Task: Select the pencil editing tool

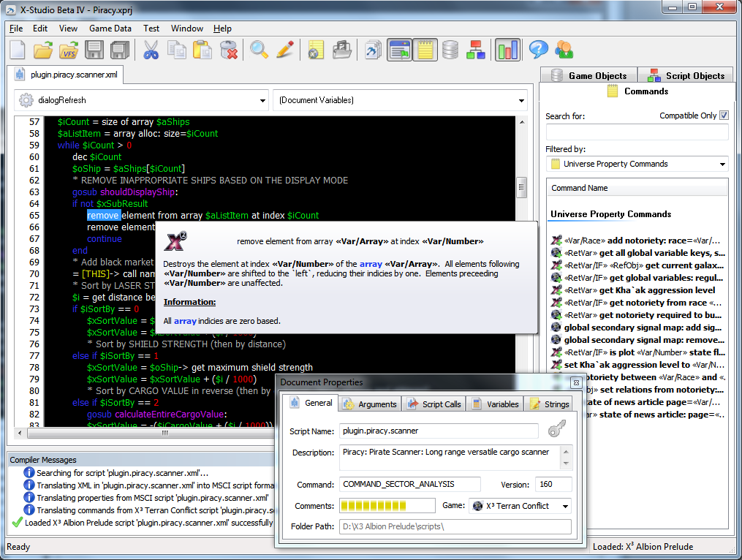Action: point(284,50)
